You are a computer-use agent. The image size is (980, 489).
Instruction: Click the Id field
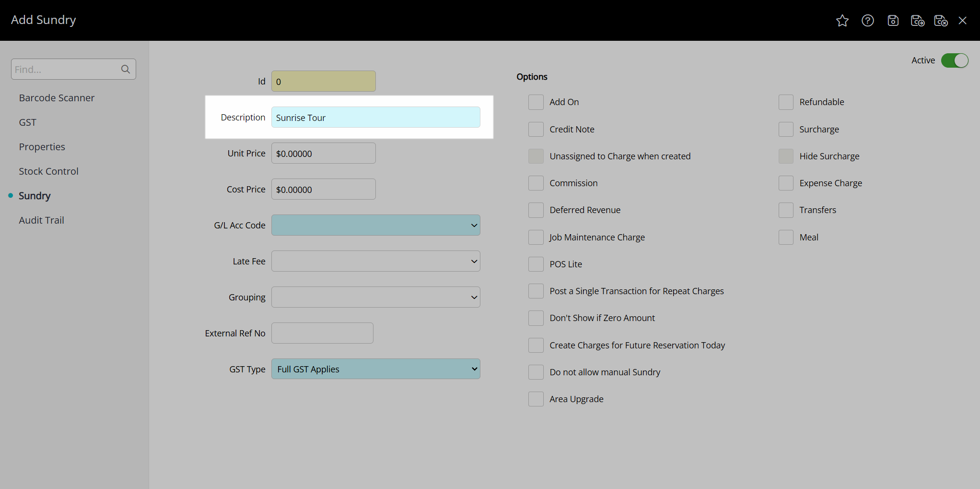(x=324, y=81)
